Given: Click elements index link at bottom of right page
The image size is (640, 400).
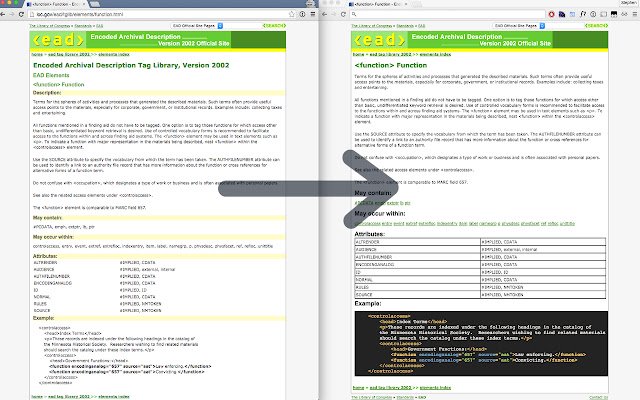Looking at the screenshot, I should click(435, 388).
